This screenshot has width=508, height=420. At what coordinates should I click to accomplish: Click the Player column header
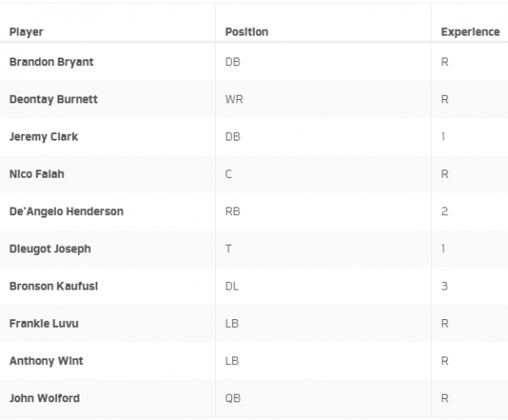point(26,32)
